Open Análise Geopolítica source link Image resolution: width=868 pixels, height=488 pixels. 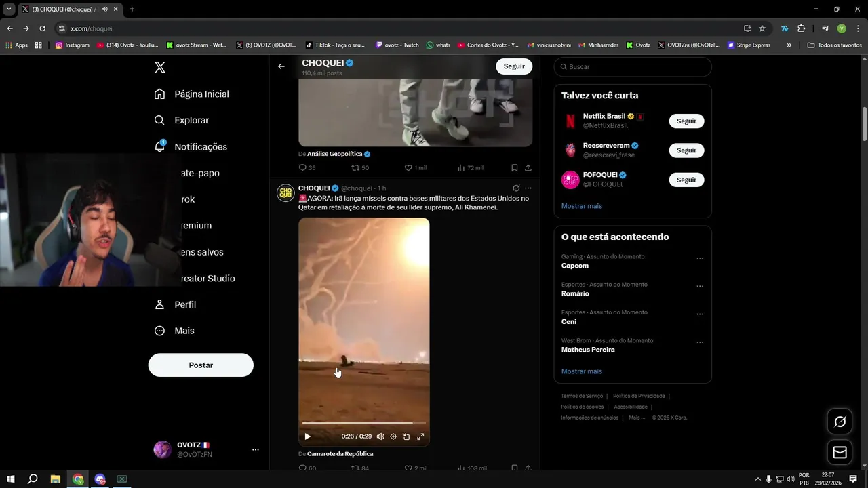pyautogui.click(x=338, y=154)
